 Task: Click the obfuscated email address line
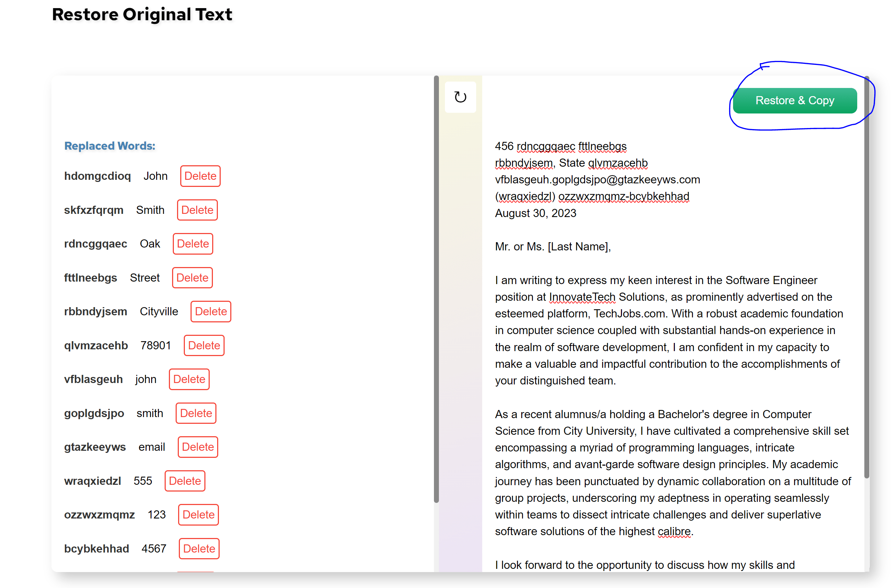tap(597, 179)
